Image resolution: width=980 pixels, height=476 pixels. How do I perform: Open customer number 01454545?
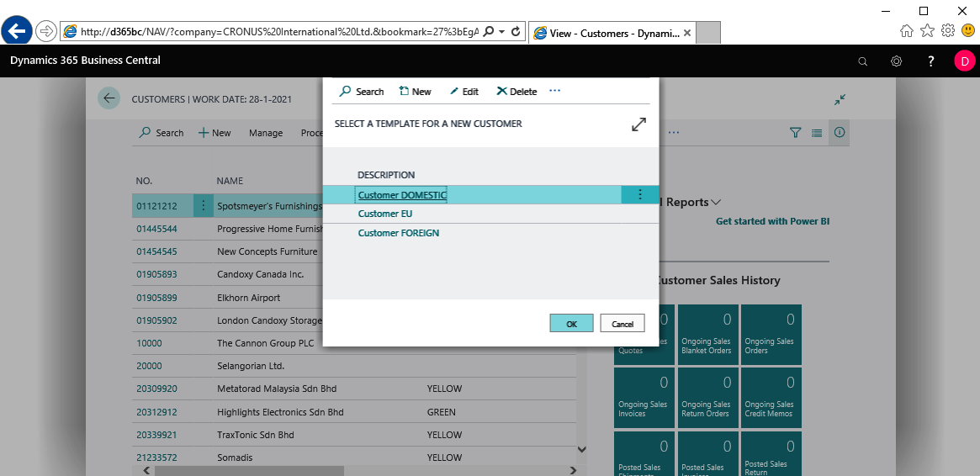156,251
